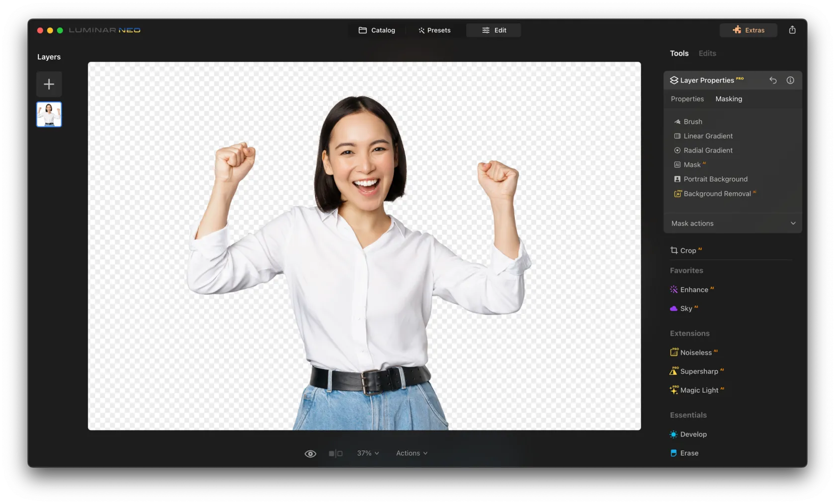Open the 37% zoom dropdown
Screen dimensions: 835x504
(x=368, y=453)
